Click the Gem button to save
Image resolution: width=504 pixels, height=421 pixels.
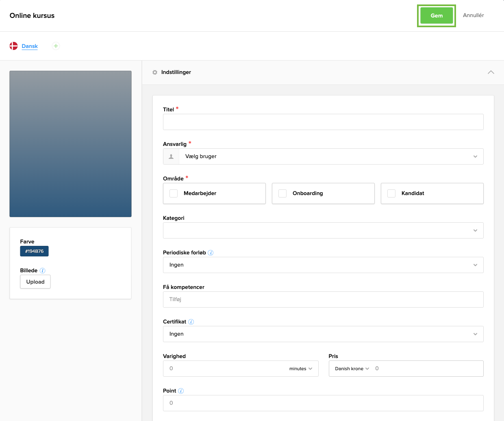[436, 15]
